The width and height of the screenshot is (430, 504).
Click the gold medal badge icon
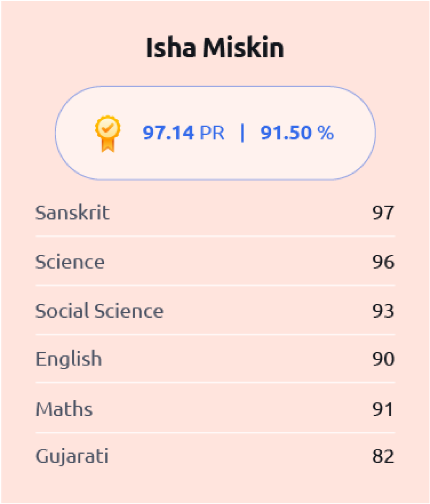107,133
